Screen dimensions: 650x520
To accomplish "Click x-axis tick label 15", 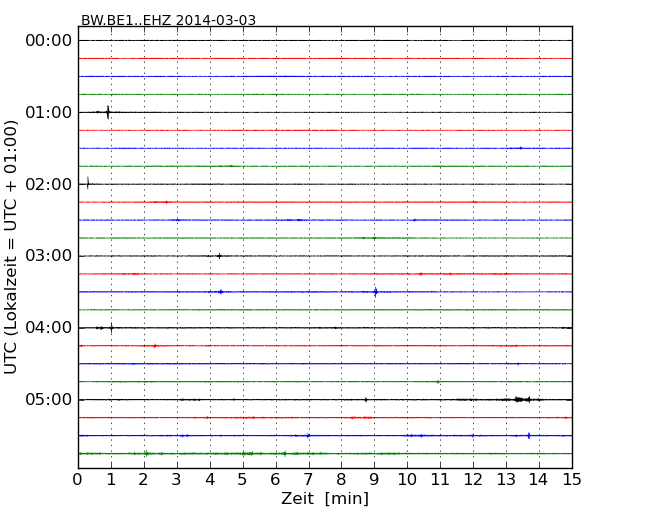I will (572, 480).
